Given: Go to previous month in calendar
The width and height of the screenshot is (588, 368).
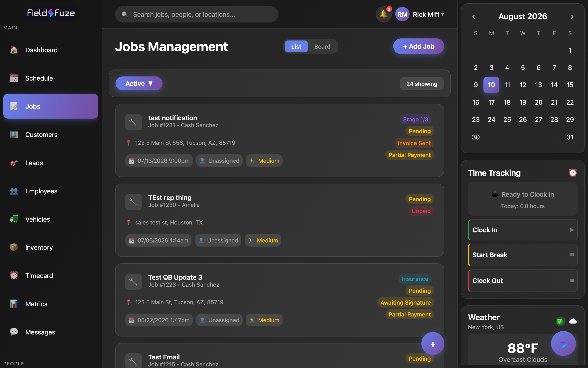Looking at the screenshot, I should (x=473, y=17).
